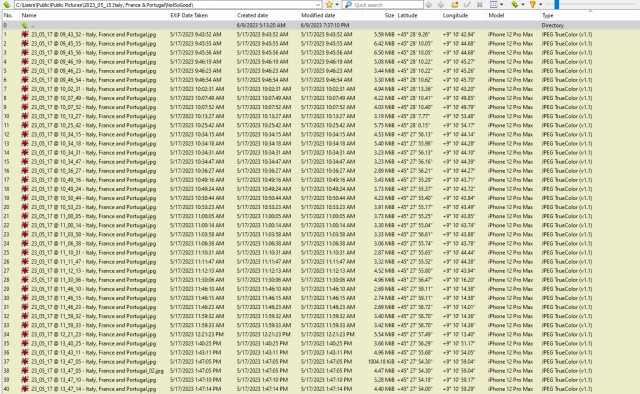Click the grayed X delete icon
Viewport: 640px width, 394px height.
pos(480,5)
